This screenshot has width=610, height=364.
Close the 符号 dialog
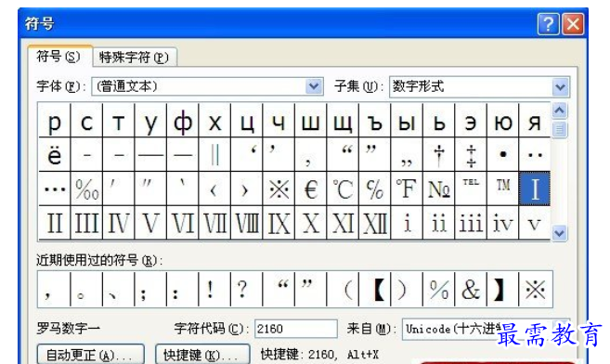click(573, 24)
